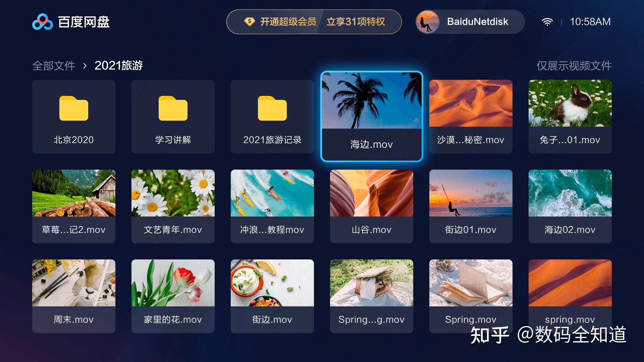Open 海边.mov video file

tap(370, 112)
